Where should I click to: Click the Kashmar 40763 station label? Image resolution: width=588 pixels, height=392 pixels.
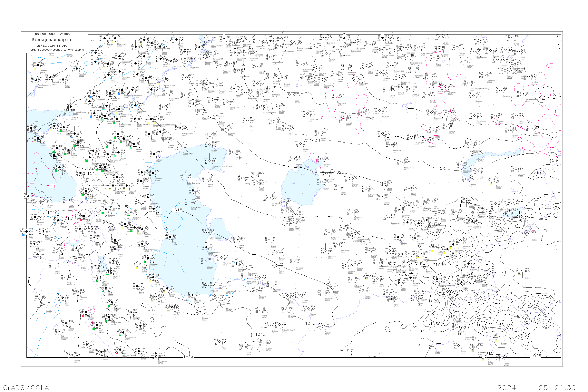[x=275, y=332]
